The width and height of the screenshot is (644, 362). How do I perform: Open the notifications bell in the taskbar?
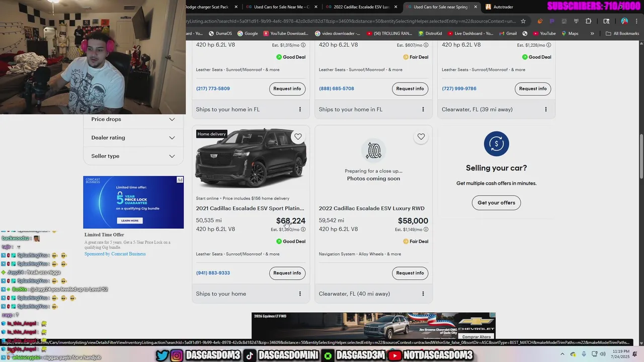coord(635,354)
